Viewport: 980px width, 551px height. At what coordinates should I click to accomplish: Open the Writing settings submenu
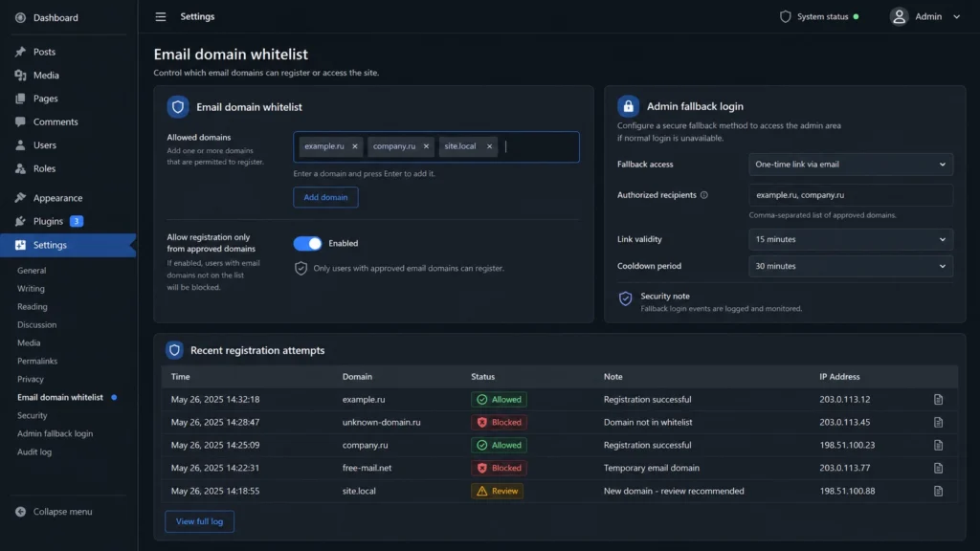(31, 289)
